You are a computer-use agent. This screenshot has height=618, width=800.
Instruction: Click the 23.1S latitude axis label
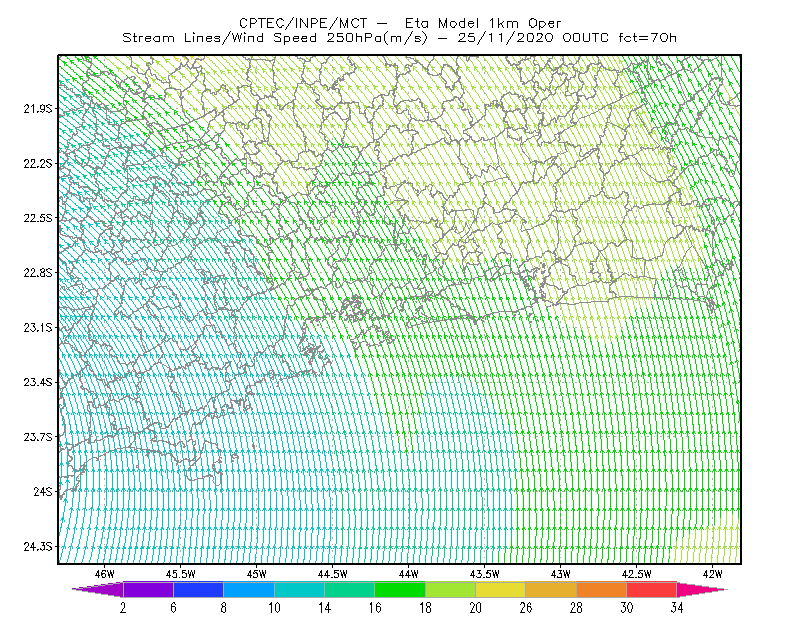[38, 328]
